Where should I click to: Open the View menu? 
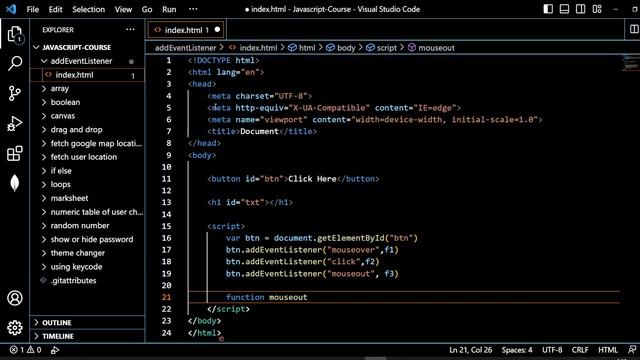click(123, 9)
